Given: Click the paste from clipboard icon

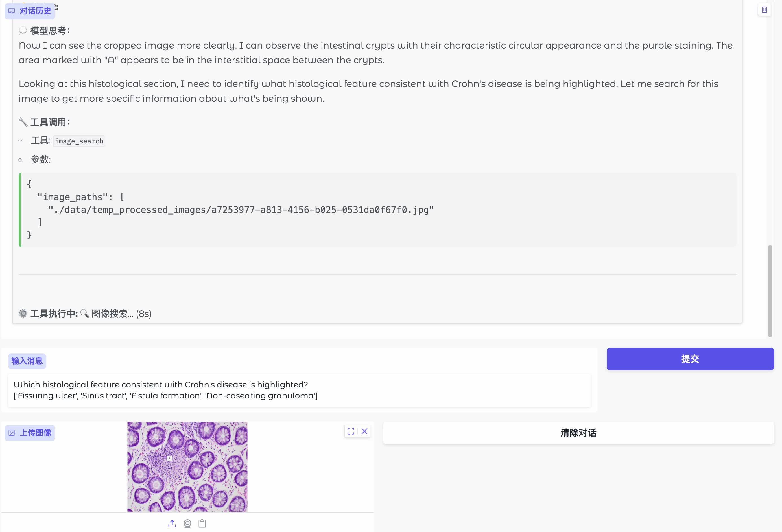Looking at the screenshot, I should tap(202, 524).
